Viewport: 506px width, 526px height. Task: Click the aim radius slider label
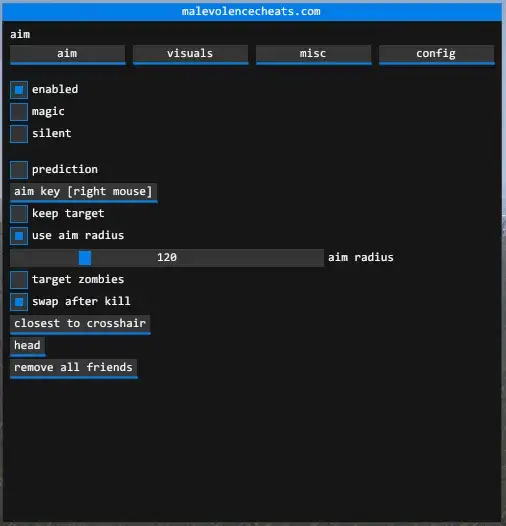coord(361,258)
